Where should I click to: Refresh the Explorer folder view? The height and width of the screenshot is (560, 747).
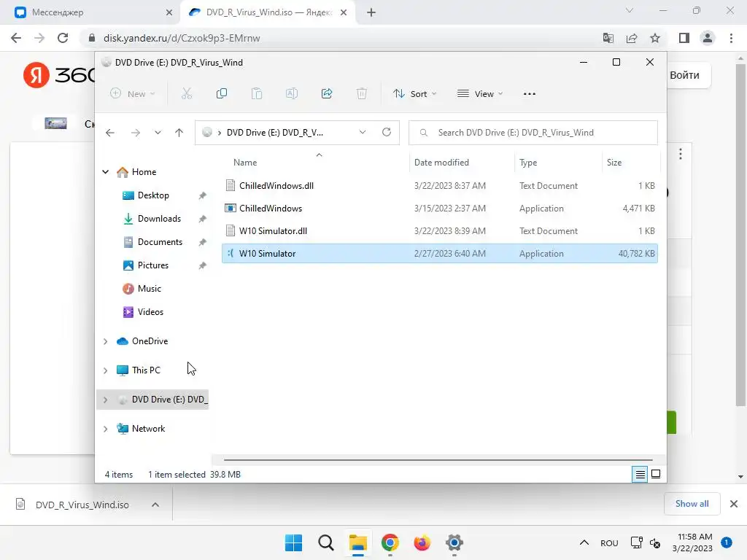[387, 132]
